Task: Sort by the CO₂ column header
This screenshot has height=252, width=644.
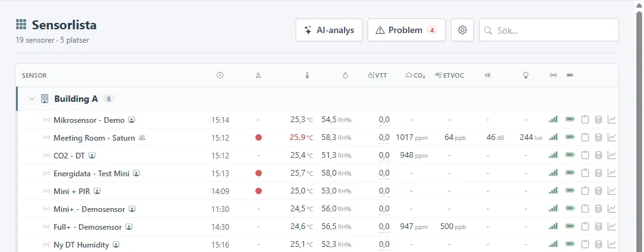Action: click(415, 76)
